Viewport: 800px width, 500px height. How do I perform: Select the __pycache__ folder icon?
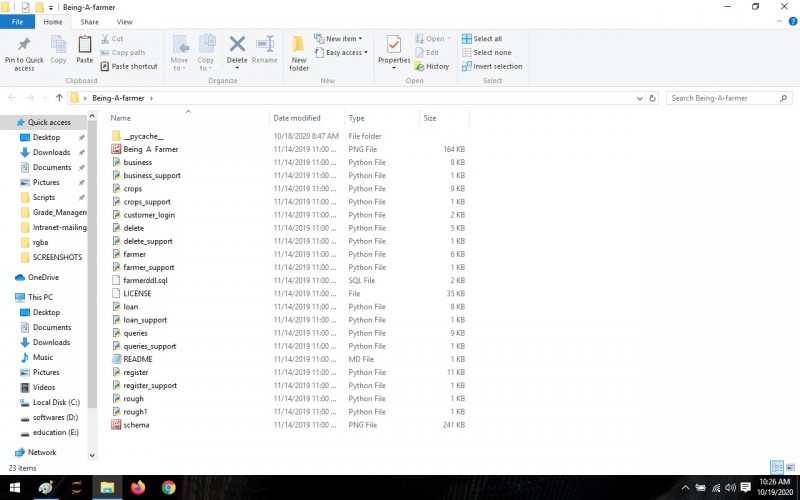[x=116, y=136]
